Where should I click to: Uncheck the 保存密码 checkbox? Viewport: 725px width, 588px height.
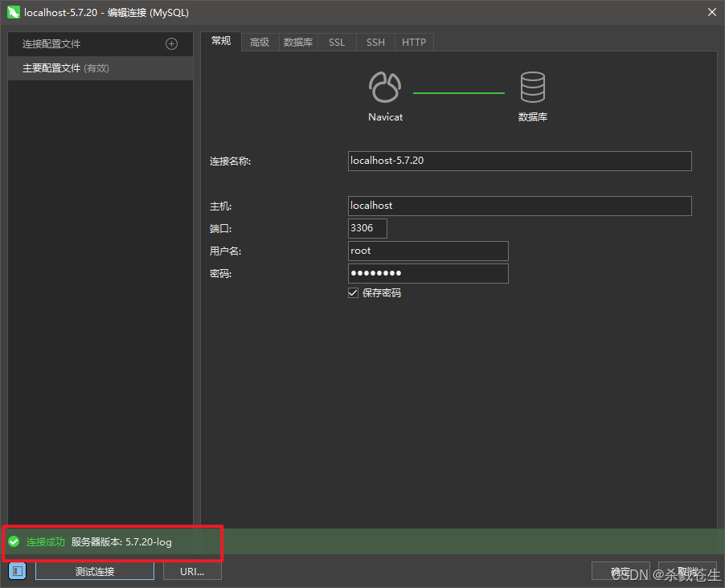(353, 293)
